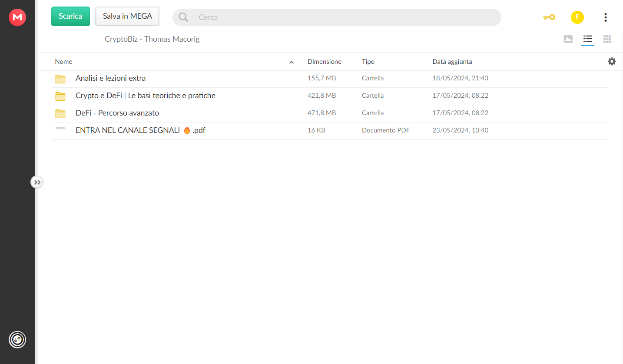
Task: Click folder icon of DeFi - Percorso avanzato
Action: [x=60, y=113]
